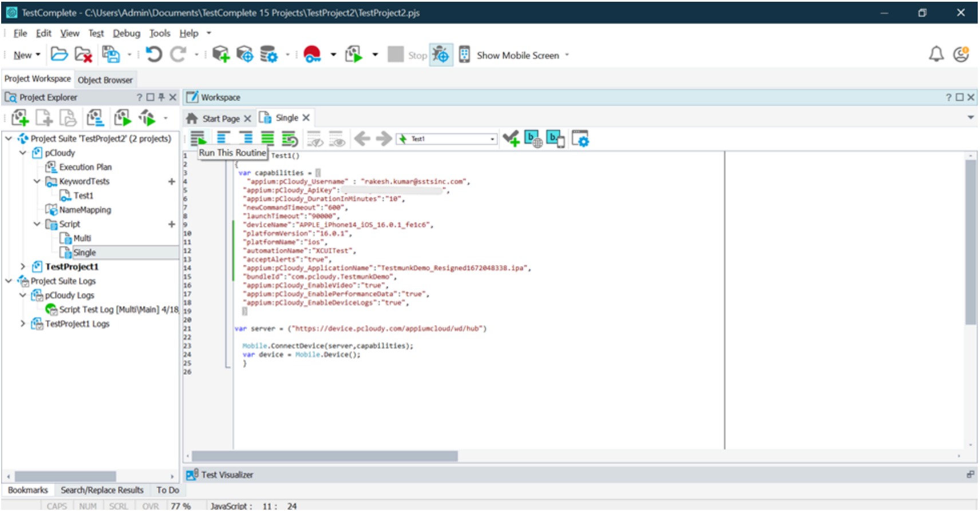Click the Open project folder icon
The width and height of the screenshot is (980, 511).
point(59,55)
